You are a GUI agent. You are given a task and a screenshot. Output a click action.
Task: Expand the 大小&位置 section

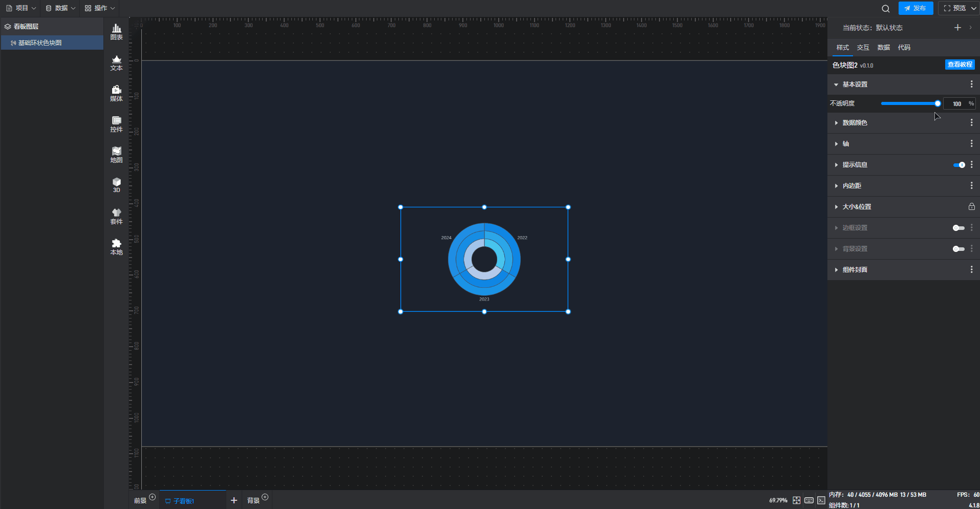[x=857, y=207]
